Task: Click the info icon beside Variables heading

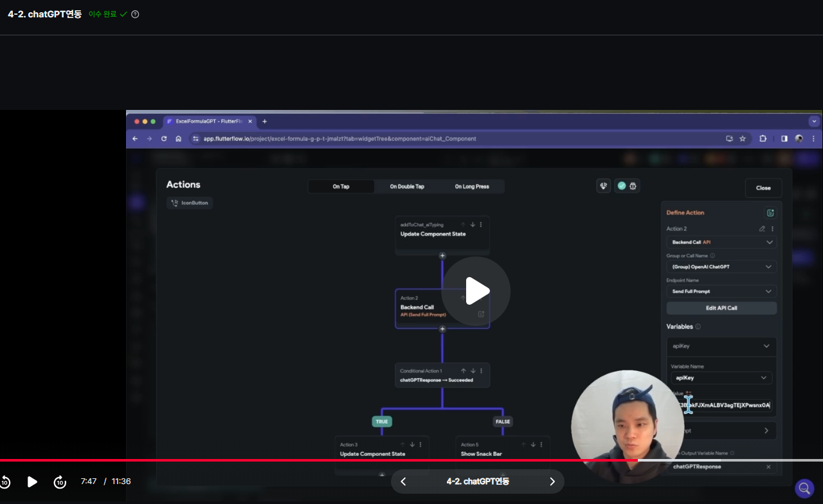Action: (x=698, y=327)
